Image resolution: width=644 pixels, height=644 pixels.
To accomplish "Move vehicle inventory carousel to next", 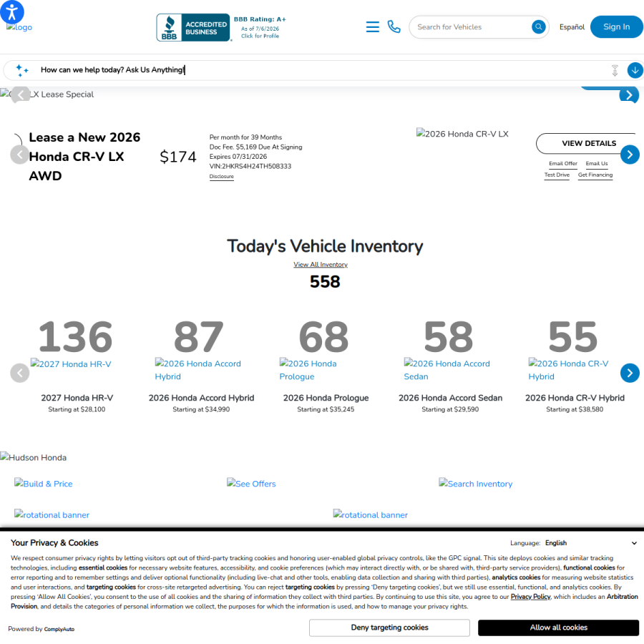I will 630,373.
